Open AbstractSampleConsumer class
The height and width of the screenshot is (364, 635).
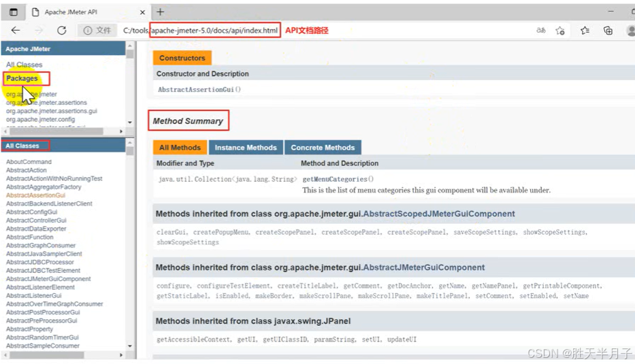[43, 346]
